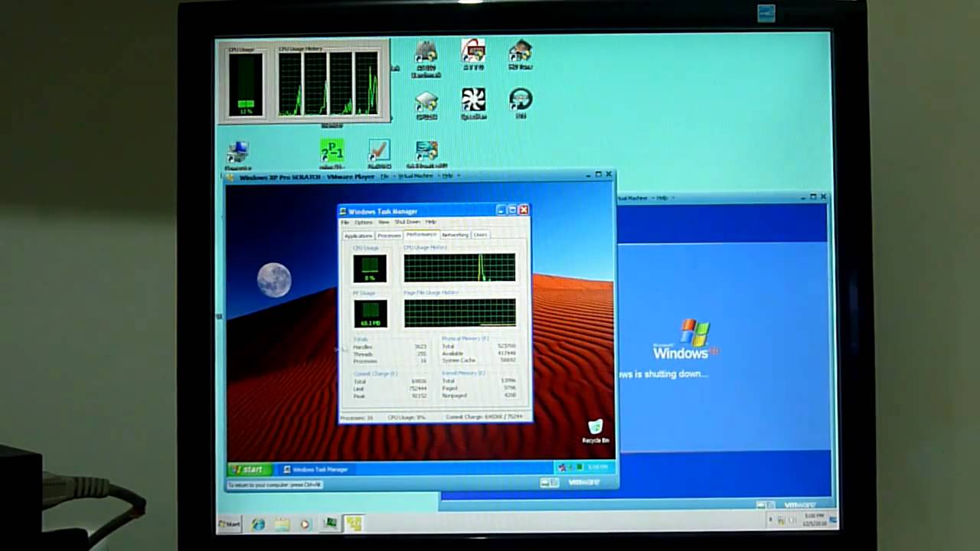Click the XP Start button in the virtual machine

tap(250, 469)
